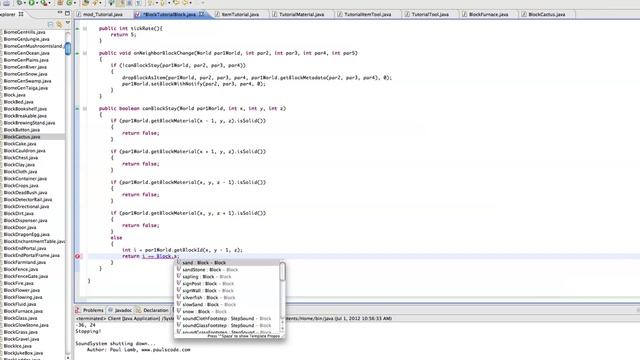Switch to the TutorialTool.java tab
The width and height of the screenshot is (640, 360).
pyautogui.click(x=430, y=14)
